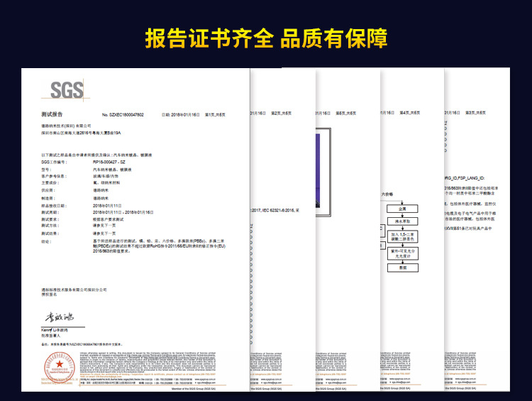The height and width of the screenshot is (401, 532).
Task: Click the Kenny Li signer name
Action: point(55,330)
